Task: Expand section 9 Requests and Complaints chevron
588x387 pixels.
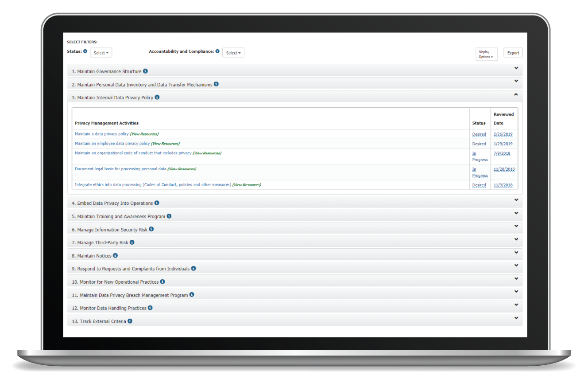Action: (x=516, y=266)
